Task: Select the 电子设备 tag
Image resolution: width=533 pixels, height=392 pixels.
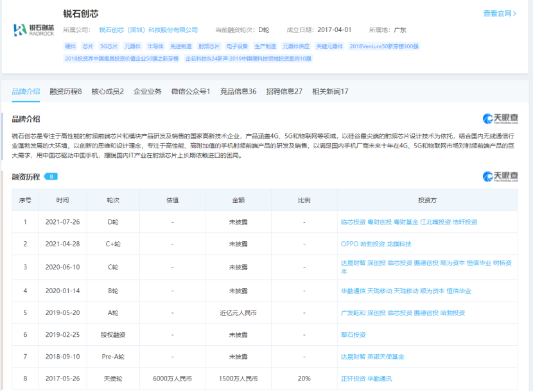Action: [237, 46]
